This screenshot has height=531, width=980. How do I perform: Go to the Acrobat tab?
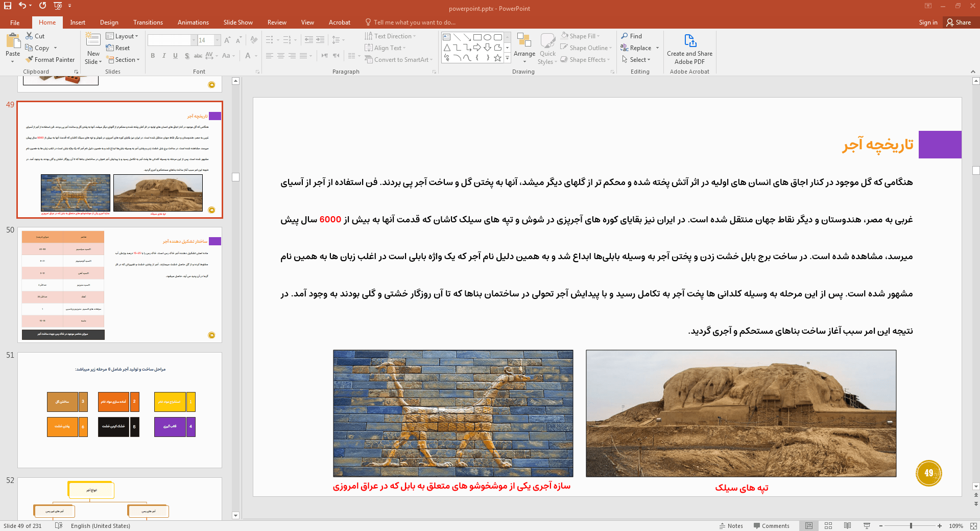tap(340, 22)
